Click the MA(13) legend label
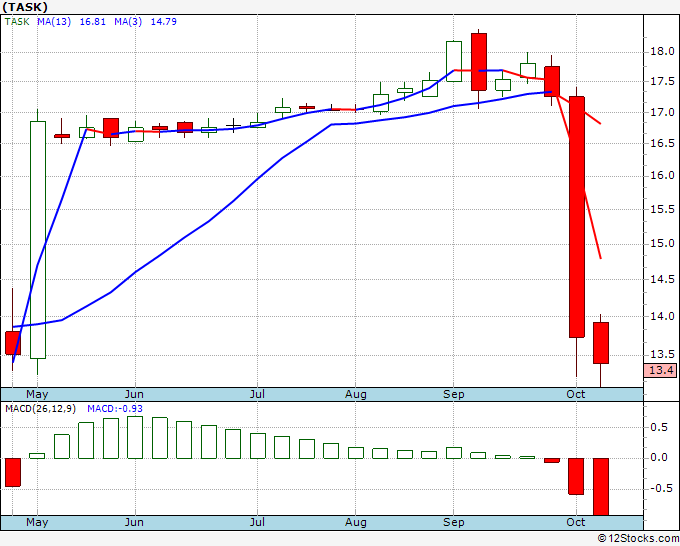This screenshot has width=680, height=546. tap(54, 22)
